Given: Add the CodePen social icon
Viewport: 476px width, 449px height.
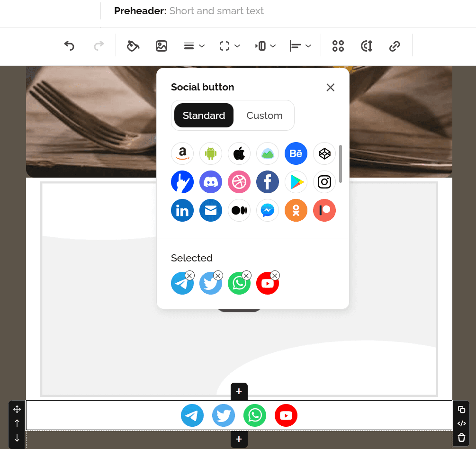Looking at the screenshot, I should point(324,153).
